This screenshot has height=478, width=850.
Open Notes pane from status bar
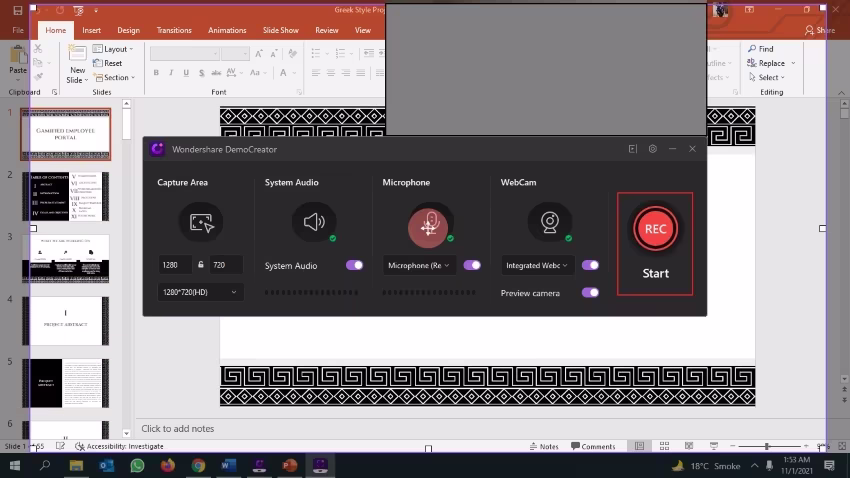coord(544,447)
